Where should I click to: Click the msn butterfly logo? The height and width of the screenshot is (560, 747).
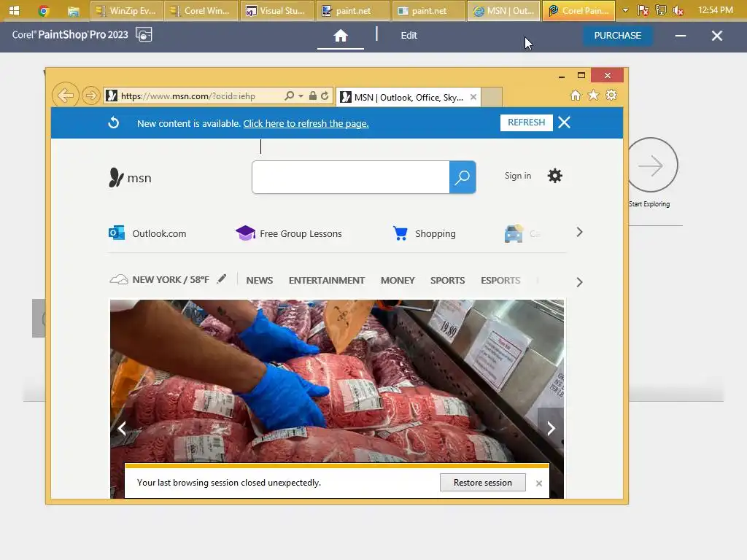tap(130, 178)
